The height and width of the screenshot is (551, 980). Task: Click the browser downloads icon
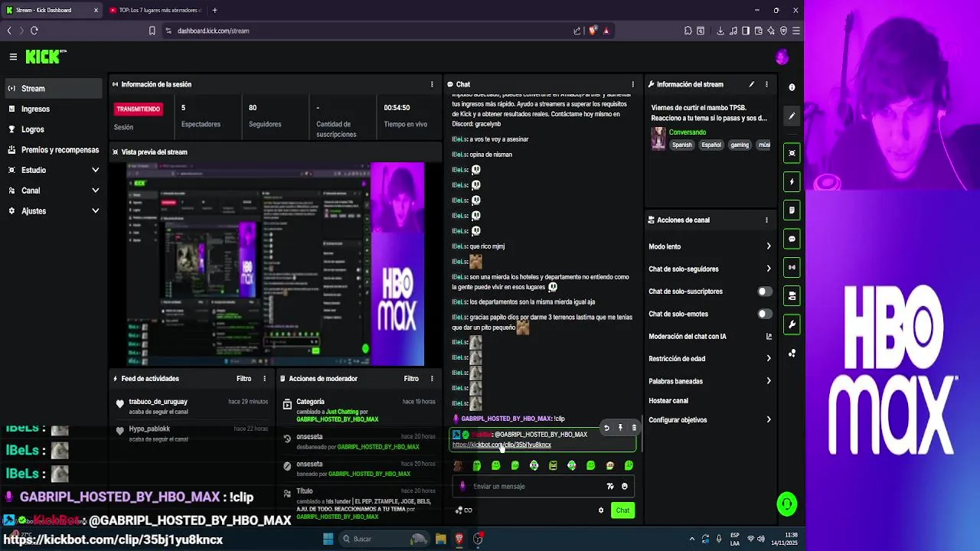720,31
